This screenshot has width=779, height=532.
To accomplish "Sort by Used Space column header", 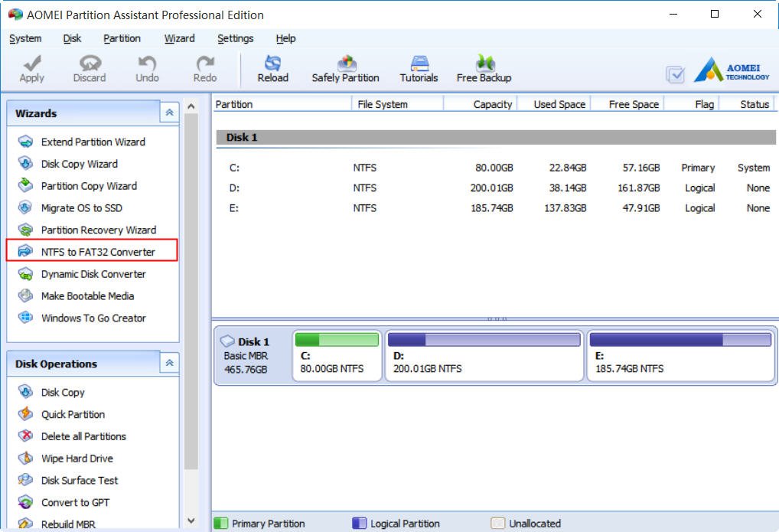I will [553, 104].
